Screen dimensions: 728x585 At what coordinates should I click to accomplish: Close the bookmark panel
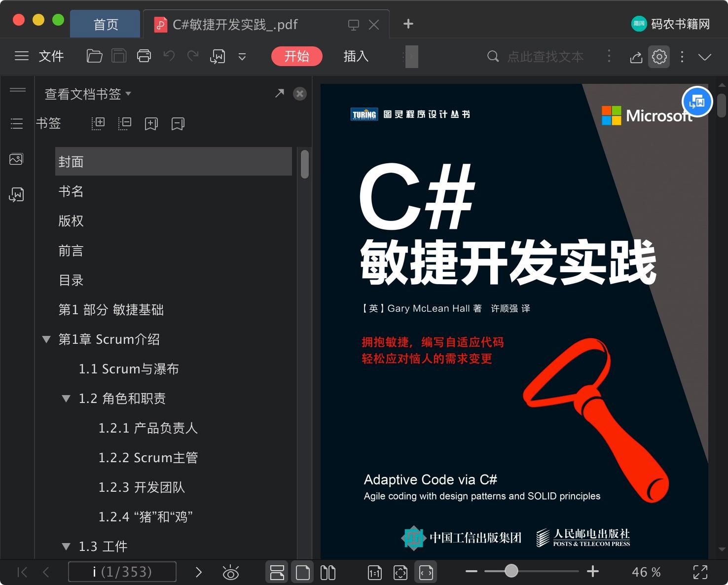click(300, 94)
